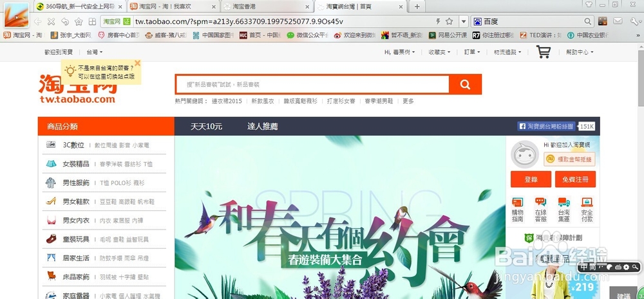Screen dimensions: 644x299
Task: Click the 床品家飾 chair icon
Action: (51, 276)
